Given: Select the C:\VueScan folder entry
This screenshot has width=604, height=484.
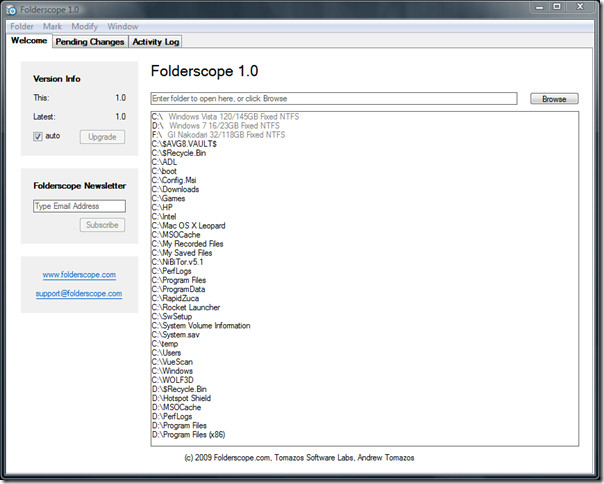Looking at the screenshot, I should [172, 362].
